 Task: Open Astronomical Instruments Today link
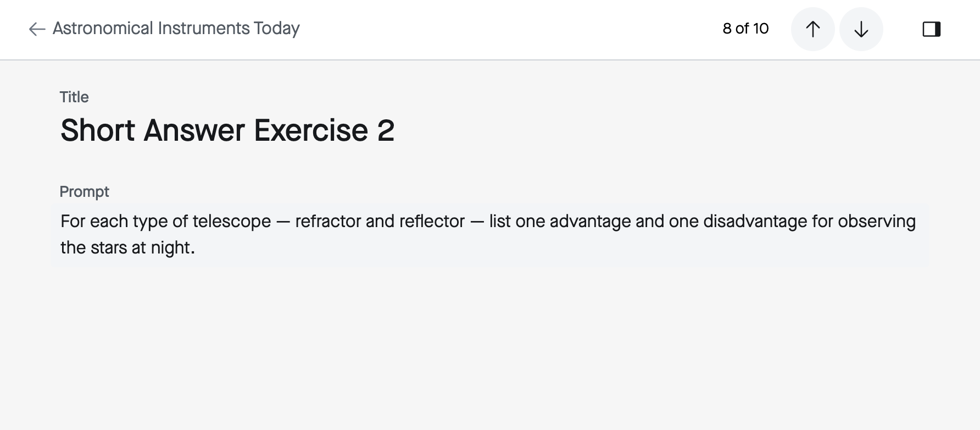tap(176, 28)
